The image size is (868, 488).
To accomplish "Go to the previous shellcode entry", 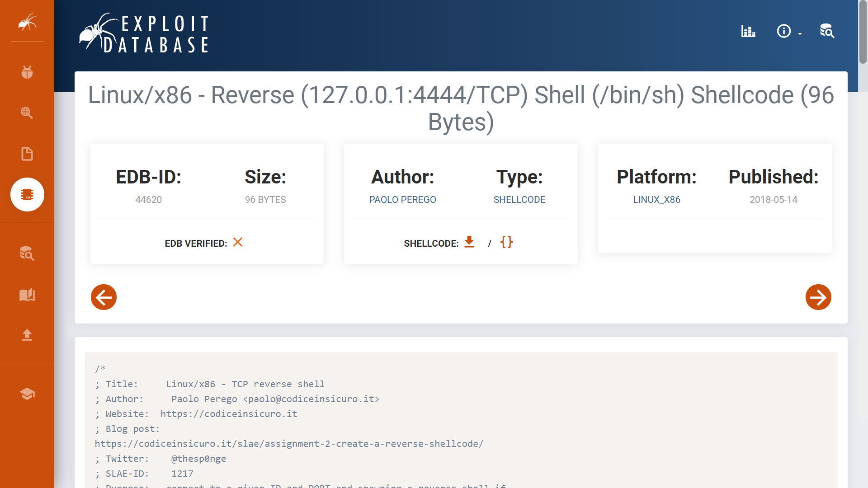I will click(104, 297).
